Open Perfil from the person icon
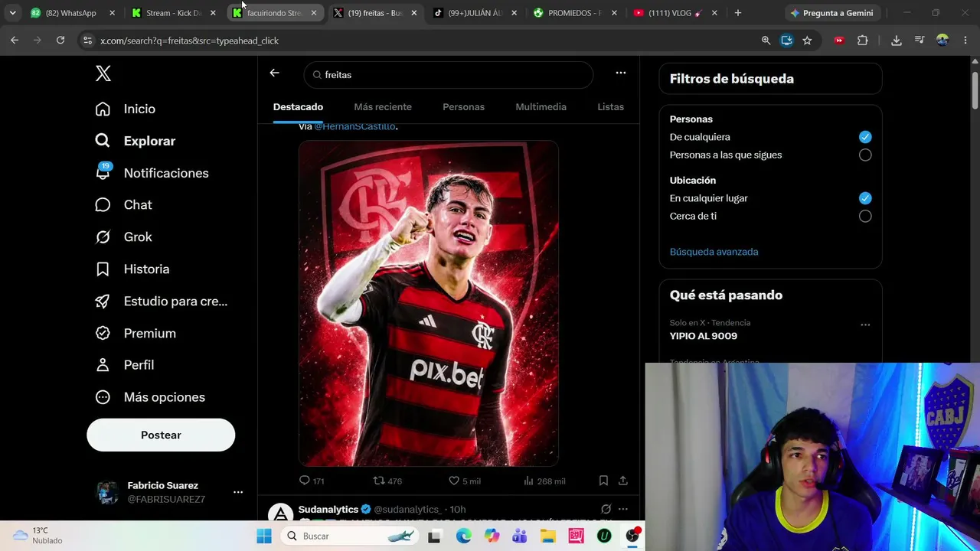 point(103,365)
